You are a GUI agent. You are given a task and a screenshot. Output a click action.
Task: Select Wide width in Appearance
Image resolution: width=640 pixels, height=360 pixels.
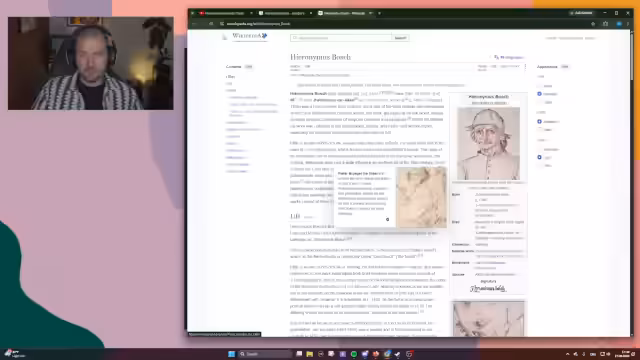(540, 130)
